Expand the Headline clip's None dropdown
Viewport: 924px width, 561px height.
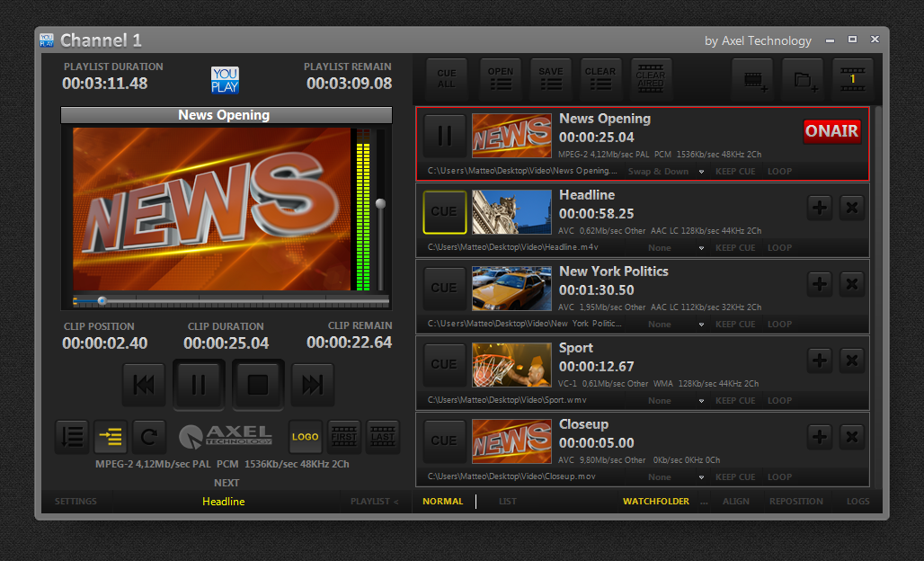[672, 248]
